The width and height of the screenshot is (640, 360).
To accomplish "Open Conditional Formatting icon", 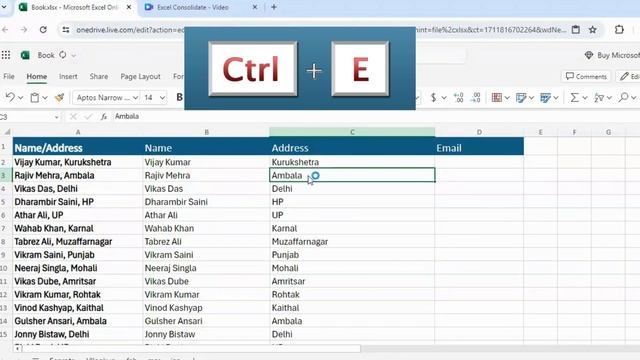I will pyautogui.click(x=497, y=98).
